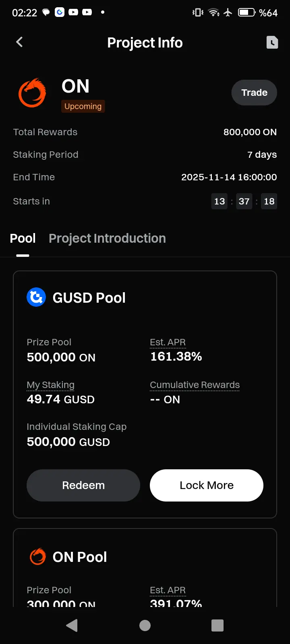
Task: Tap the underlined My Staking label
Action: 51,385
